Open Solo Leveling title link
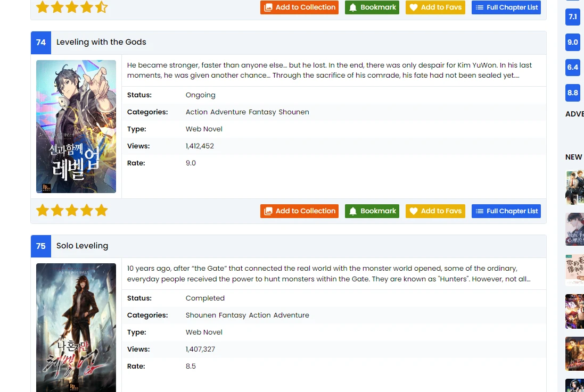The image size is (584, 392). (82, 246)
